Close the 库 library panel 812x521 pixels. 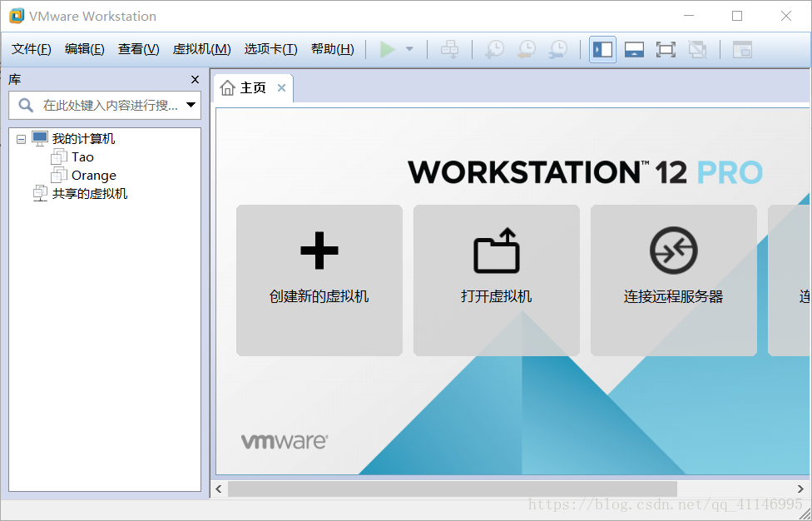(x=195, y=80)
